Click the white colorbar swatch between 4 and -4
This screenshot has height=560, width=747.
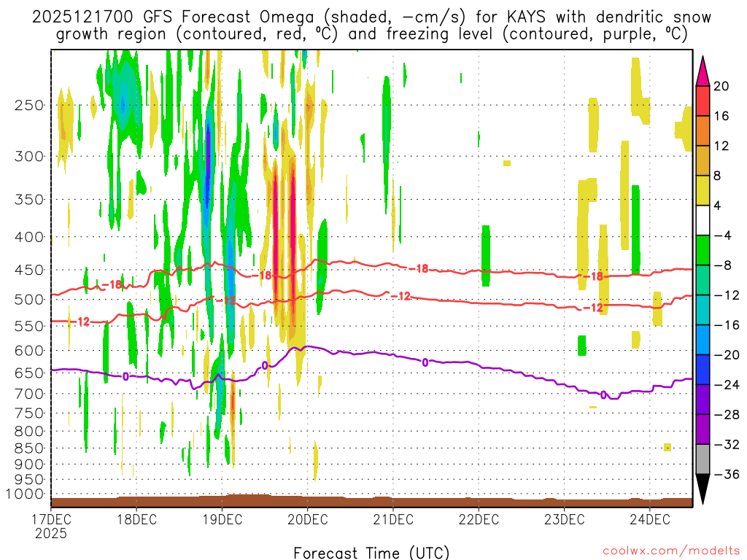tap(703, 220)
